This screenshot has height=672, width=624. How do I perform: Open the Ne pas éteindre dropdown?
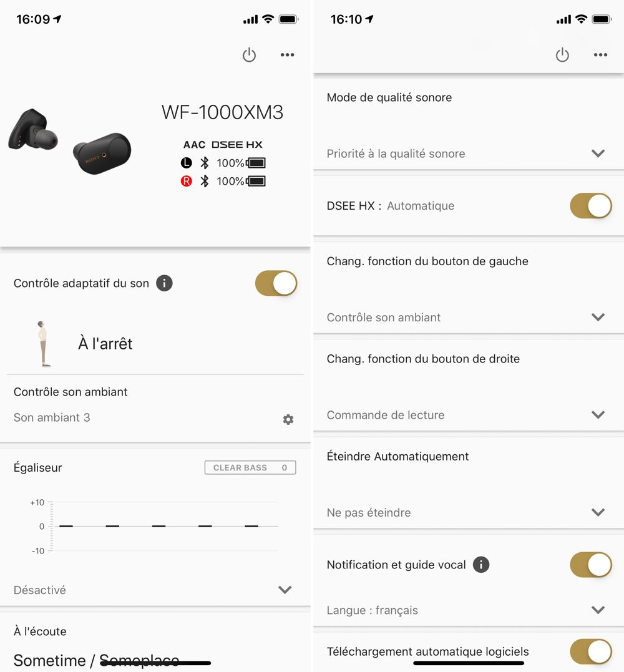[x=469, y=512]
